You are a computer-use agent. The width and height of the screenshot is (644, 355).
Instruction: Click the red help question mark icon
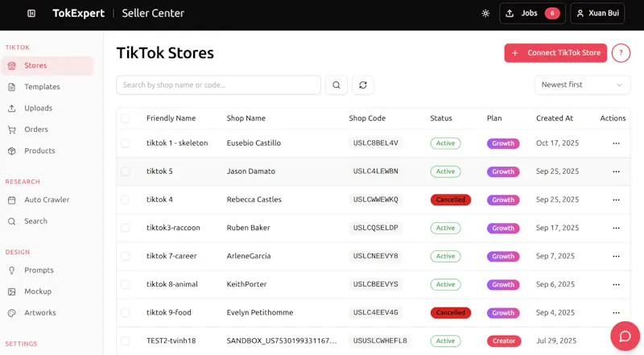coord(621,53)
